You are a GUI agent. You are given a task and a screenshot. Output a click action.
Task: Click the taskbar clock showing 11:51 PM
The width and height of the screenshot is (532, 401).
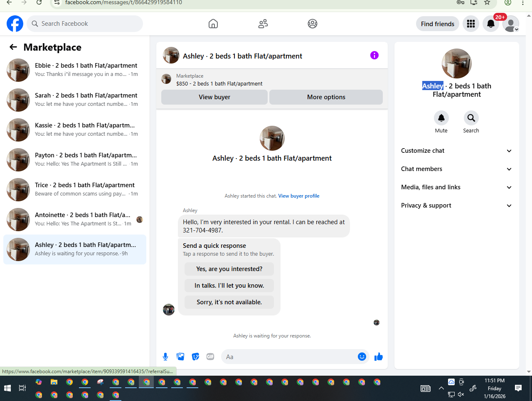[x=495, y=388]
